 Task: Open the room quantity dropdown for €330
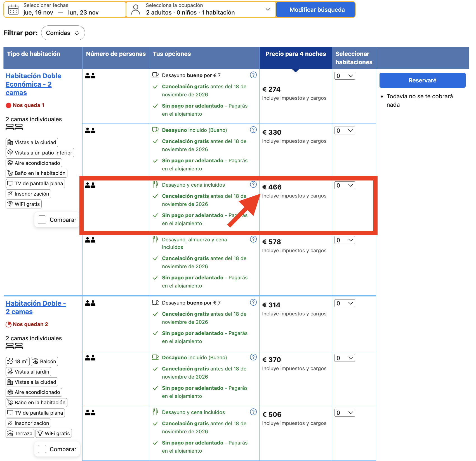[345, 130]
